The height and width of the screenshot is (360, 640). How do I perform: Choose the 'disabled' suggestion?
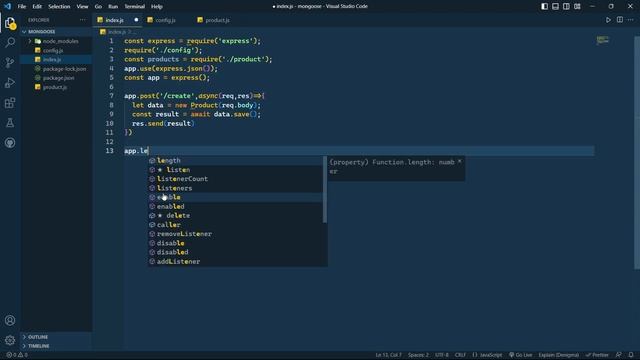(x=236, y=252)
